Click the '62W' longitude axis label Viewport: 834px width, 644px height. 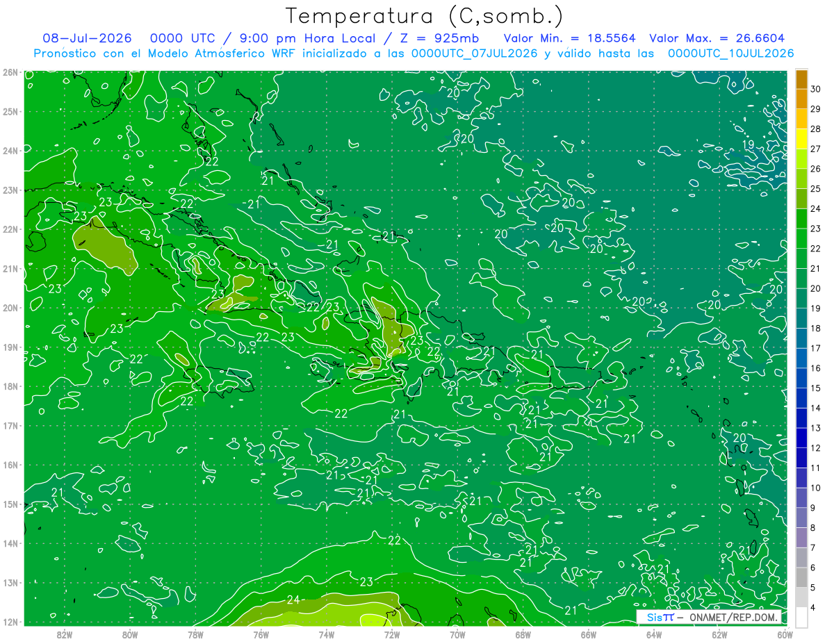click(719, 634)
